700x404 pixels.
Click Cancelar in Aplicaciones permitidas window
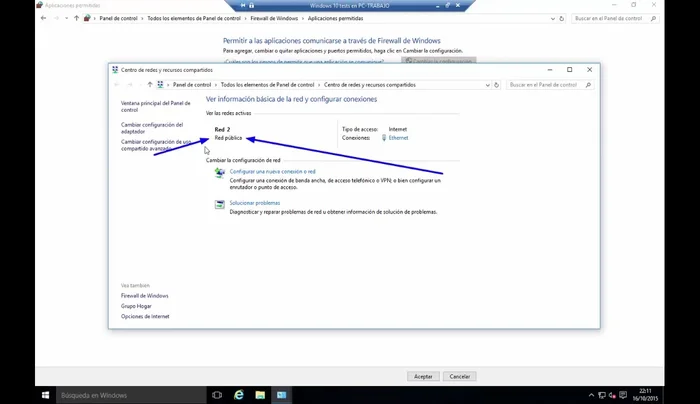(x=460, y=376)
